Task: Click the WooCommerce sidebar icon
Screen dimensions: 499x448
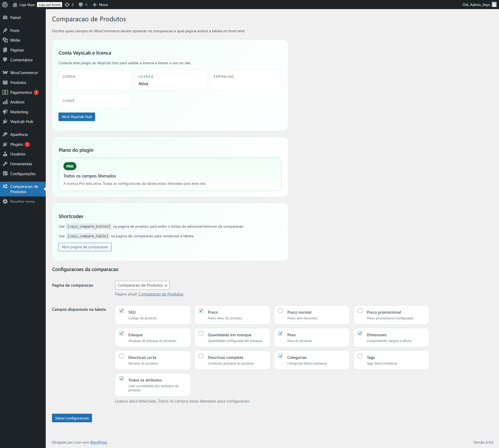Action: click(x=5, y=73)
